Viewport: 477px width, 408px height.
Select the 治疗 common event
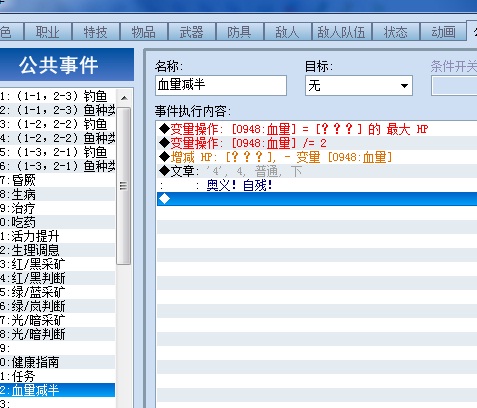57,208
